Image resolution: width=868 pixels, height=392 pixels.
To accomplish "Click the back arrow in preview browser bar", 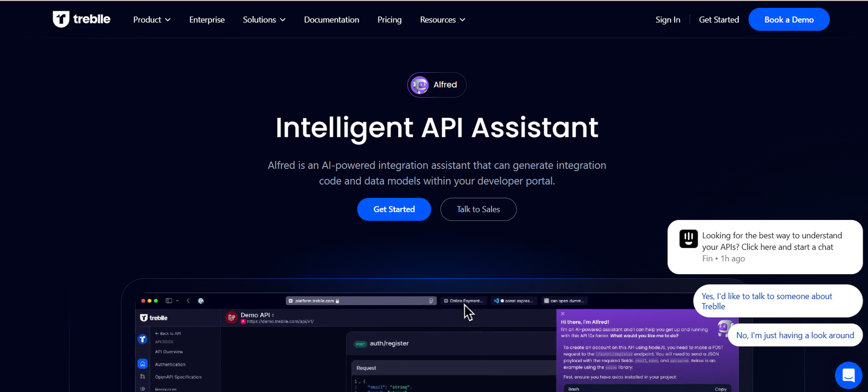I will point(188,301).
